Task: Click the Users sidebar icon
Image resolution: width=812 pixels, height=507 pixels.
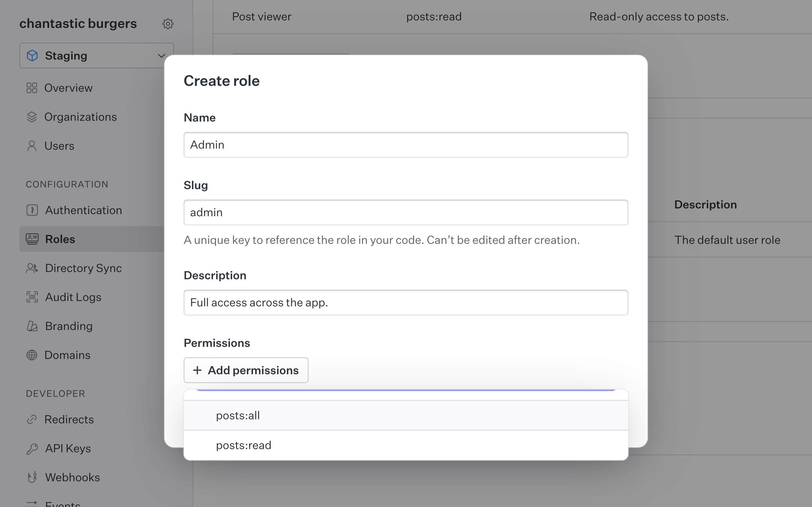Action: (x=32, y=145)
